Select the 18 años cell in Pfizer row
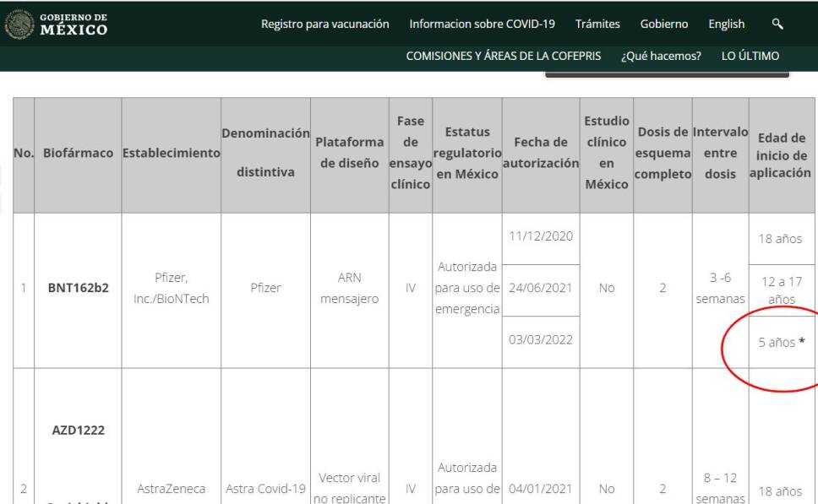The width and height of the screenshot is (818, 504). pyautogui.click(x=781, y=239)
